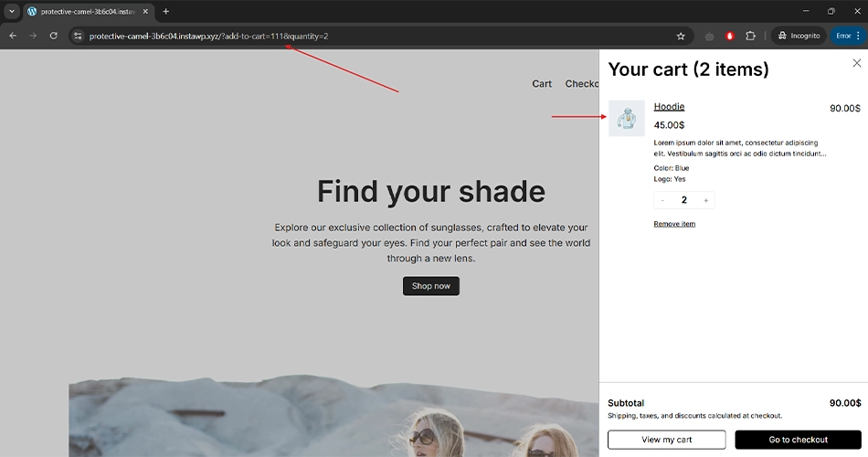
Task: Click the address bar URL field
Action: pyautogui.click(x=365, y=36)
